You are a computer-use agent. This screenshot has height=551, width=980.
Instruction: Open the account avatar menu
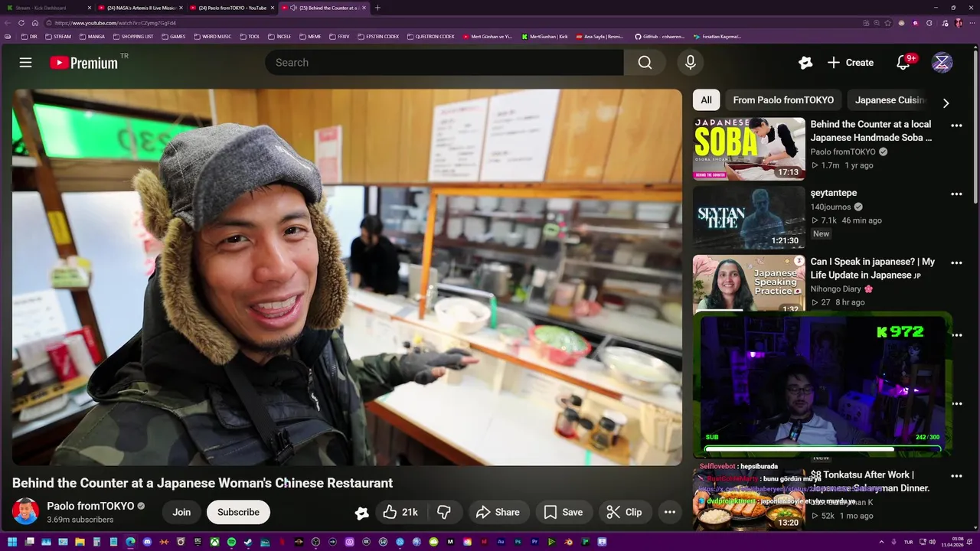point(942,63)
